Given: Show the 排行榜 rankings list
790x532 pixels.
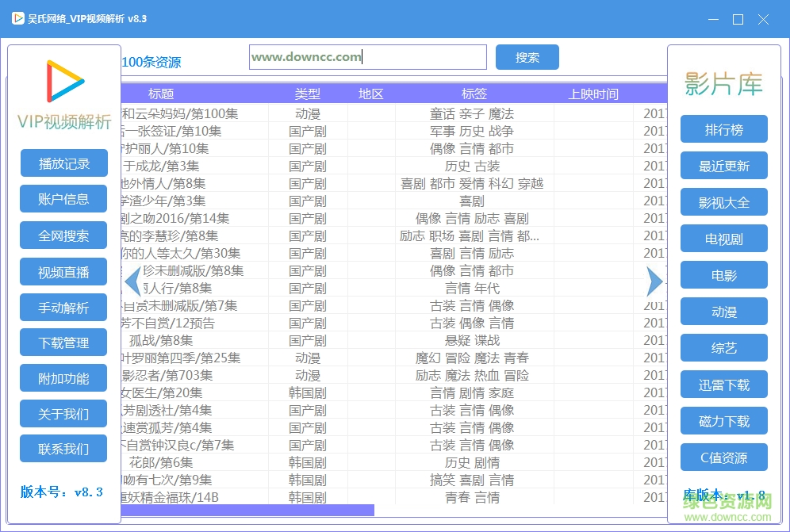Looking at the screenshot, I should 723,128.
